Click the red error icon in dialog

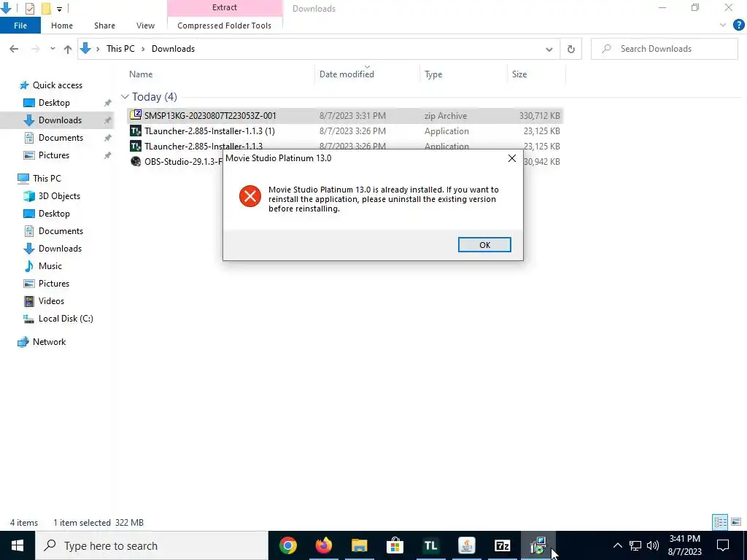tap(250, 196)
